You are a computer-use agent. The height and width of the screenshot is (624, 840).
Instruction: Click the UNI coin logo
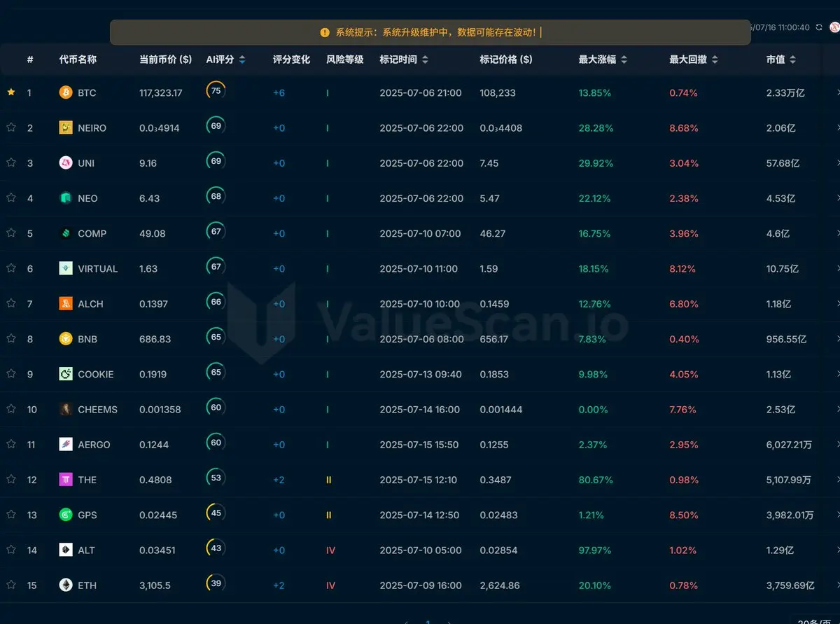click(66, 162)
